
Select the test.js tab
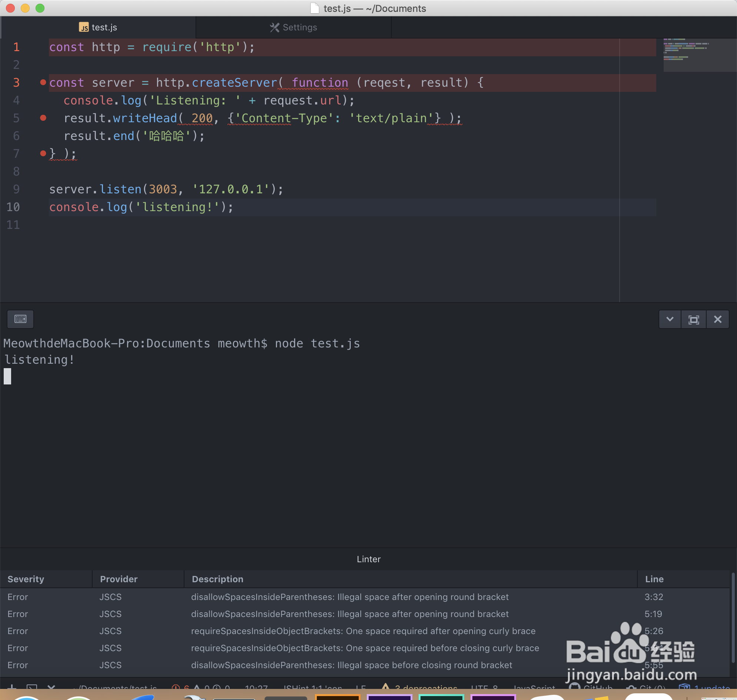98,27
